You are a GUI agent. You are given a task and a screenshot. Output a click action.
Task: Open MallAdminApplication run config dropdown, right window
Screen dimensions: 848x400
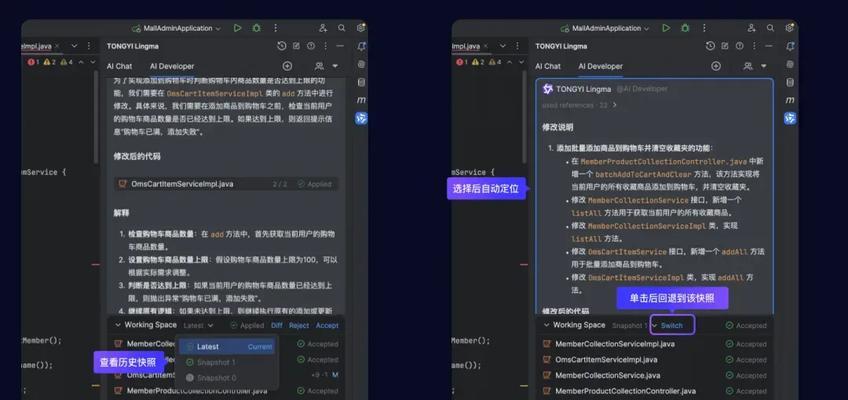tap(647, 28)
